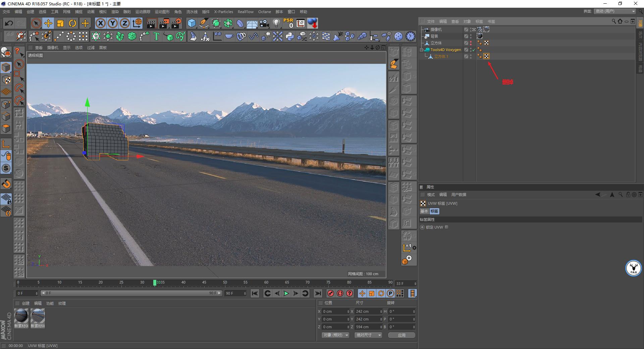Click the 应用 apply button
The height and width of the screenshot is (349, 644).
click(401, 335)
